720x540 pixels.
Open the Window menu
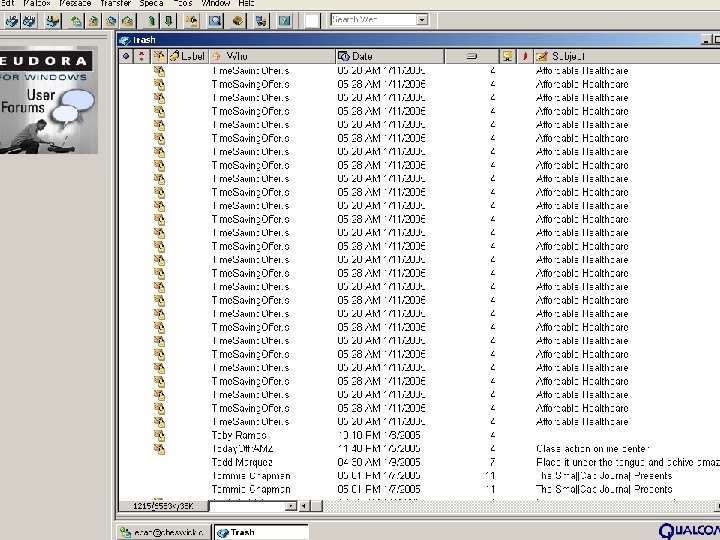coord(216,3)
